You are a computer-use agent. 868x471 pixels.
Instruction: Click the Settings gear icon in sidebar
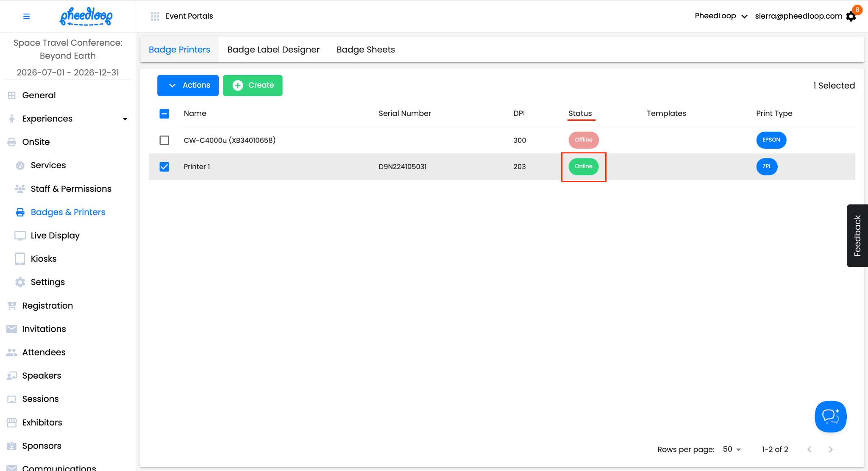click(20, 282)
